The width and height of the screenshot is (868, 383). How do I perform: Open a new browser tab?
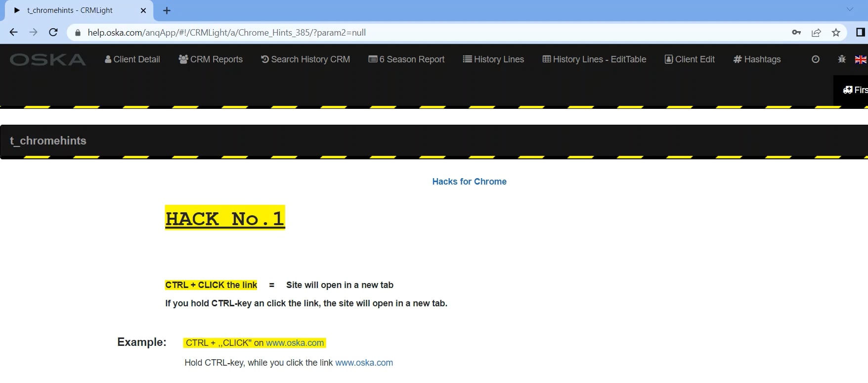click(x=167, y=10)
